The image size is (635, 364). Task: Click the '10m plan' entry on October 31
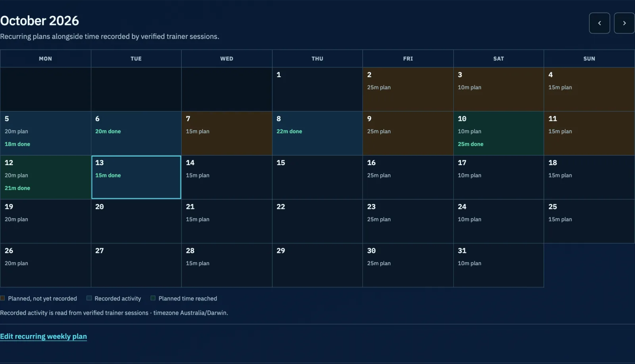[x=470, y=264]
